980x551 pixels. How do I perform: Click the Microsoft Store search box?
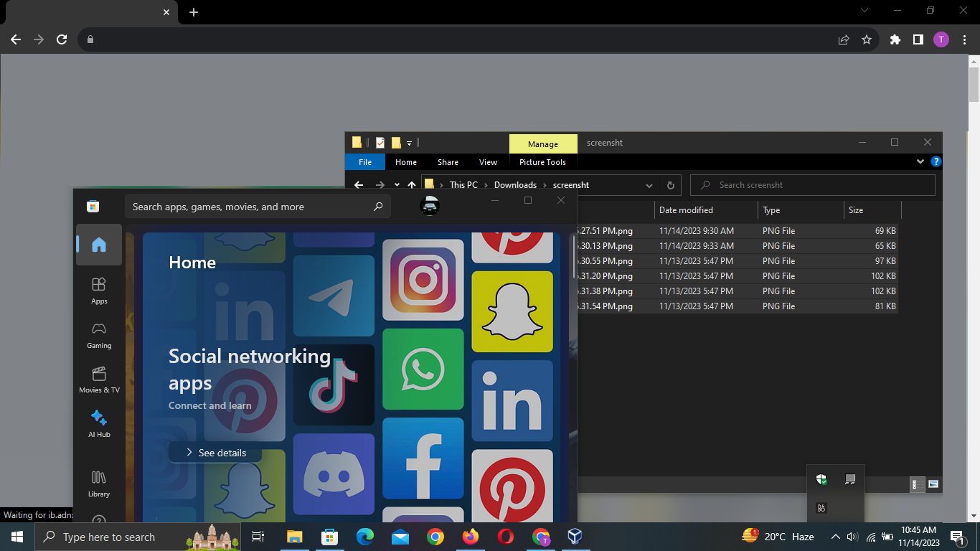tap(258, 207)
